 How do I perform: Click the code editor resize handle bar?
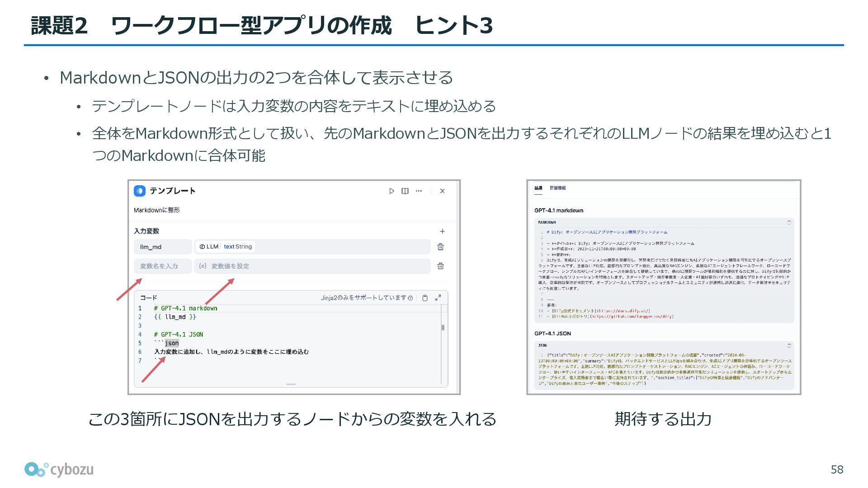pyautogui.click(x=291, y=384)
